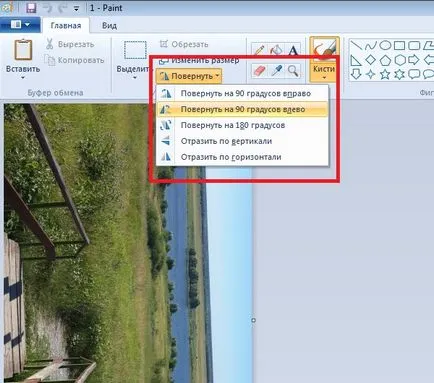Screen dimensions: 434x383
Task: Select the Color picker eyedropper tool
Action: tap(276, 71)
